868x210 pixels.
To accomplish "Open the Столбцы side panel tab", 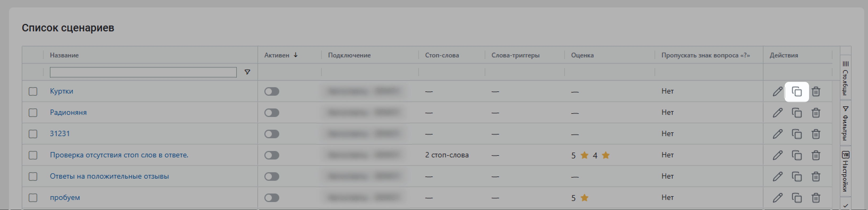I will pyautogui.click(x=845, y=78).
